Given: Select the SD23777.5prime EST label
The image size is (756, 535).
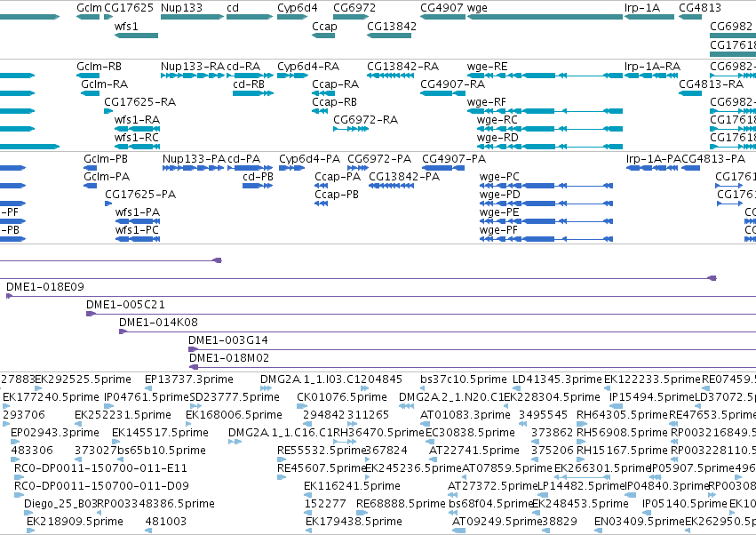Looking at the screenshot, I should point(235,397).
